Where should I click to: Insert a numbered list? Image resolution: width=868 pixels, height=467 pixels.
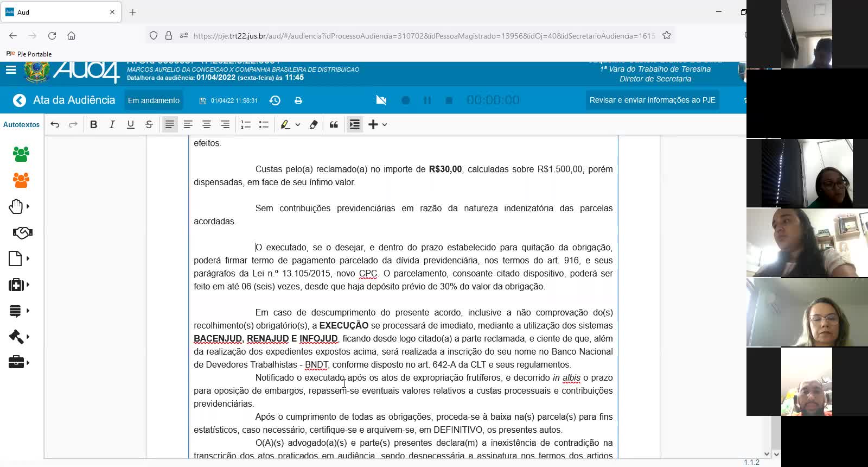pyautogui.click(x=246, y=124)
